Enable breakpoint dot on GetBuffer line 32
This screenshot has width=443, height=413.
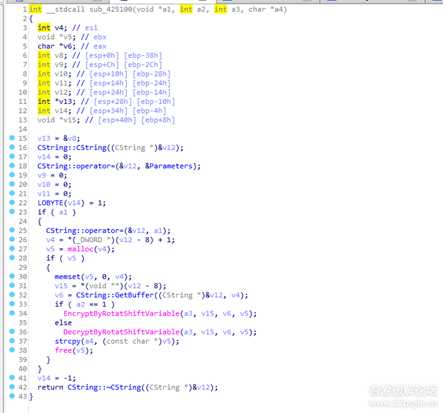point(12,294)
